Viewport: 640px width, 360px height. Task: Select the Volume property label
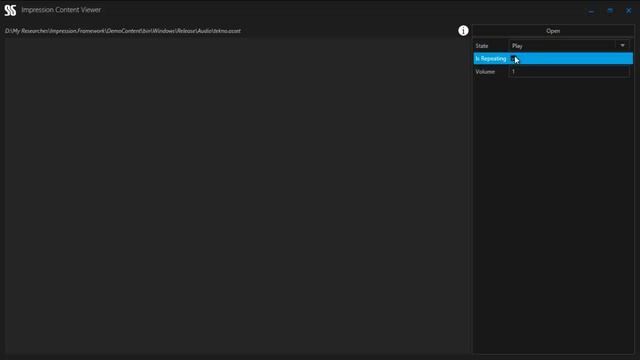[485, 71]
